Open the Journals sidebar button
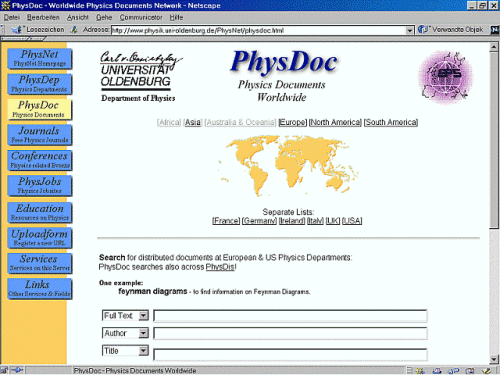 pos(40,135)
